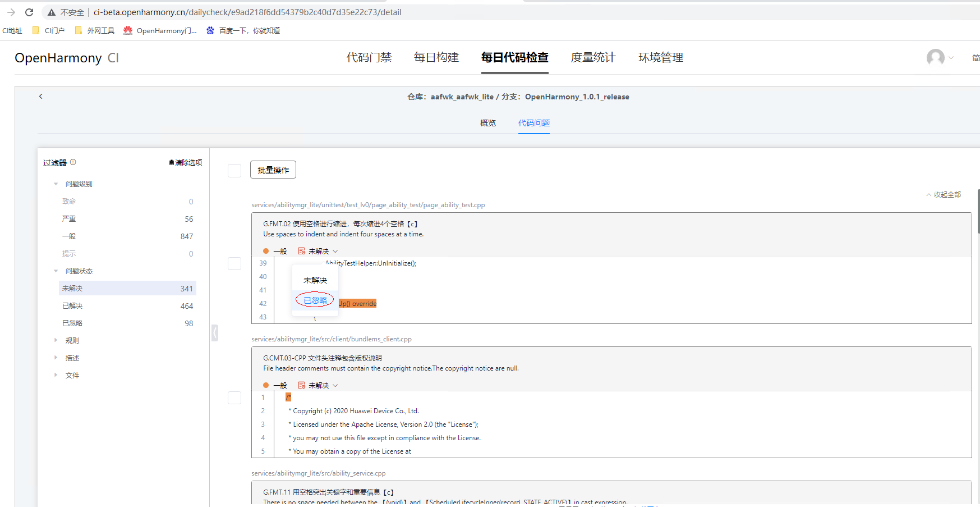Screen dimensions: 980x507
Task: Open the OpenHarmony门 Huawei bookmark
Action: (x=160, y=30)
